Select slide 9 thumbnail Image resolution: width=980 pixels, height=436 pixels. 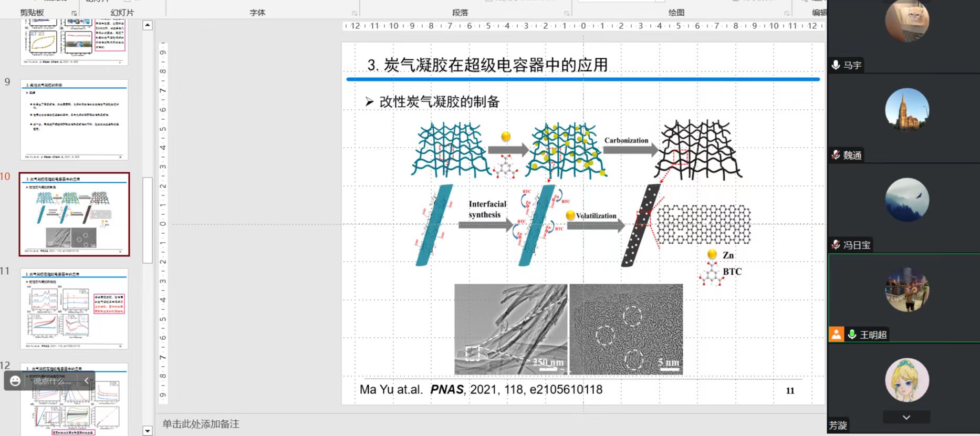point(74,120)
